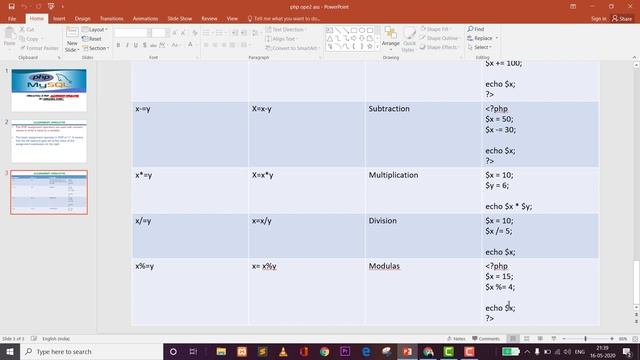Open the font color picker
The image size is (640, 360).
(191, 45)
